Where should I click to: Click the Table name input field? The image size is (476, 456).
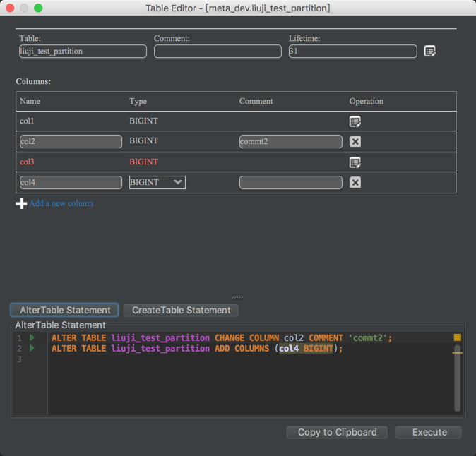point(83,52)
